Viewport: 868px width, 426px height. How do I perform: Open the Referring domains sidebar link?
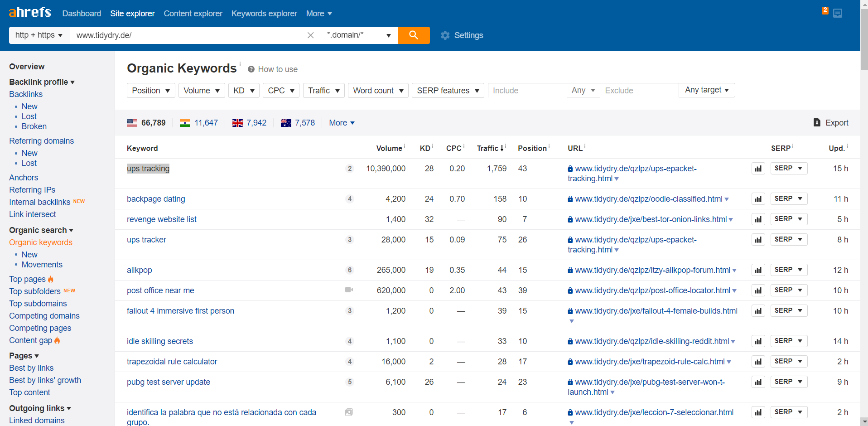pos(41,141)
